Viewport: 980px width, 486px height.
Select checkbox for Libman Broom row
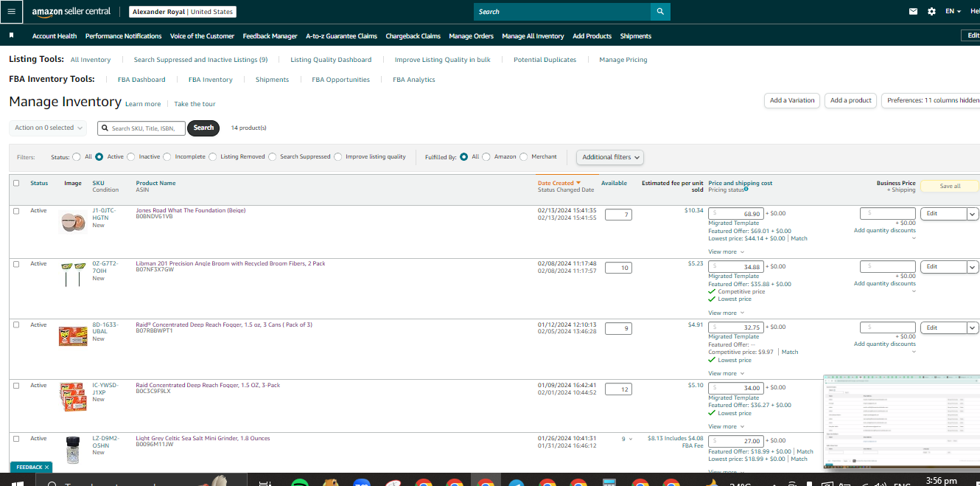tap(16, 264)
